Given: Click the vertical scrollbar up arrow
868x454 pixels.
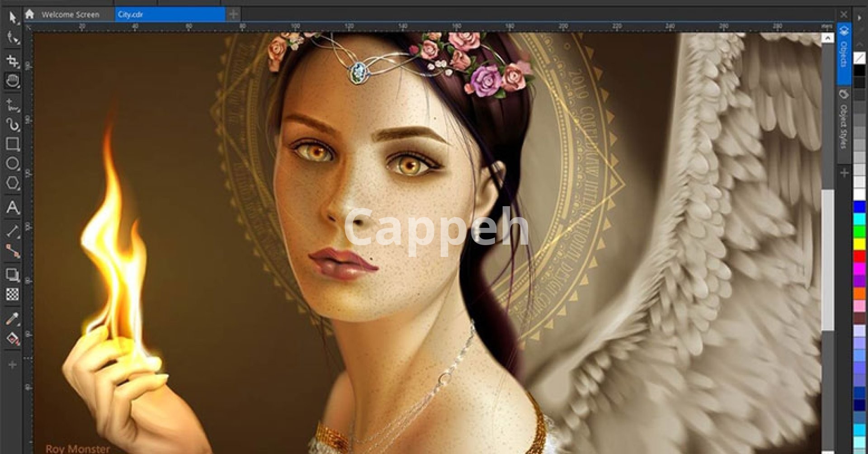Looking at the screenshot, I should [827, 38].
